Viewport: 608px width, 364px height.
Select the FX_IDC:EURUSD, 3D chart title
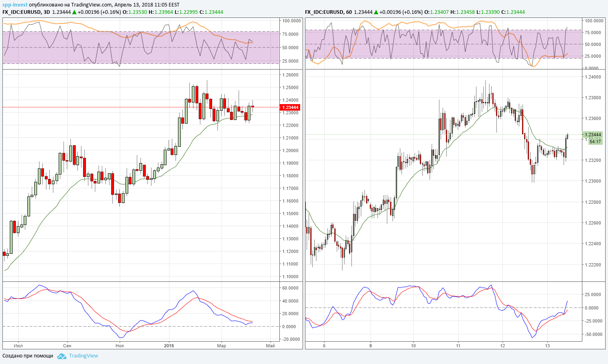coord(26,12)
